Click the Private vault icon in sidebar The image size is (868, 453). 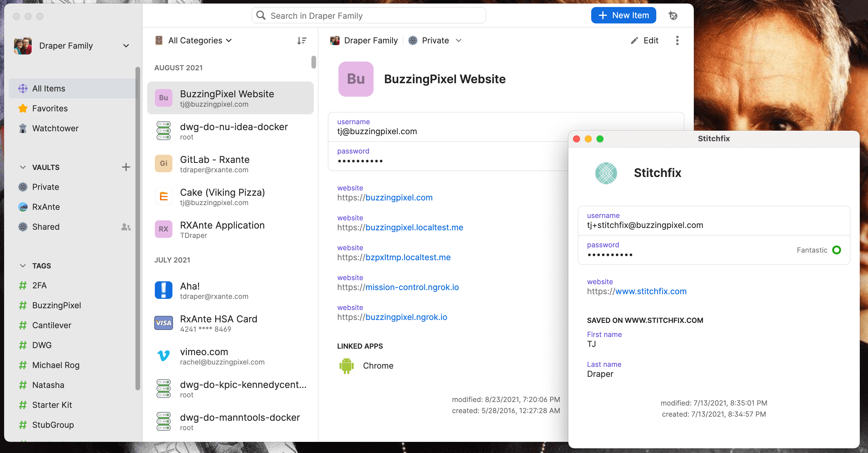(23, 187)
